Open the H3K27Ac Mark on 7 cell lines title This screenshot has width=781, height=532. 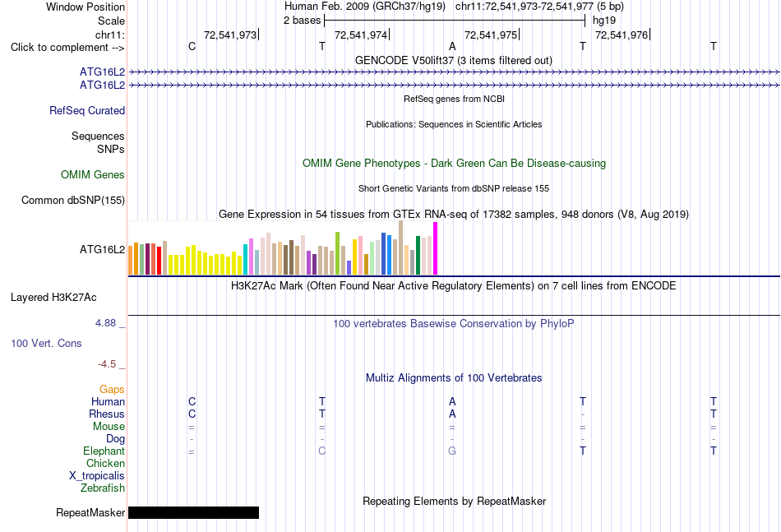[454, 286]
